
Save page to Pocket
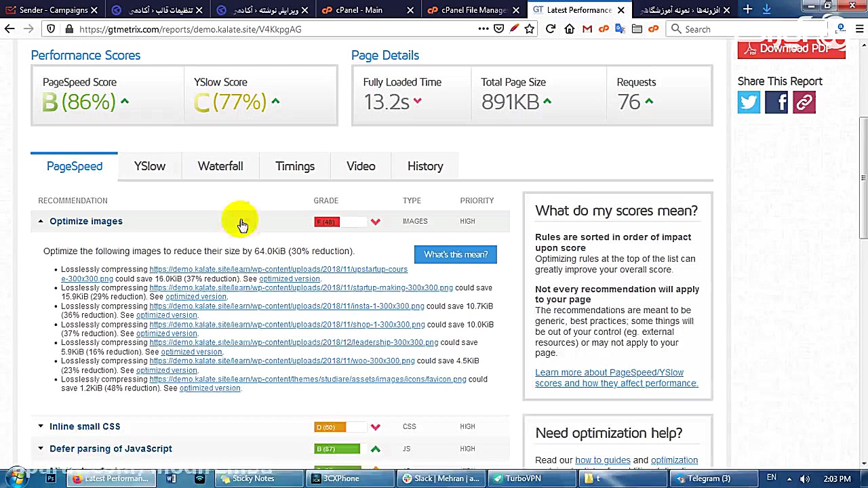[x=499, y=29]
